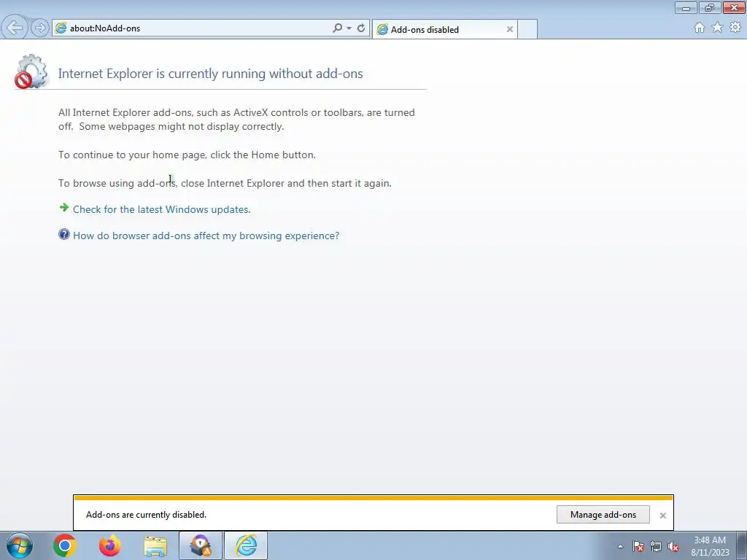Click the green arrow beside Windows updates link
The width and height of the screenshot is (747, 560).
64,207
